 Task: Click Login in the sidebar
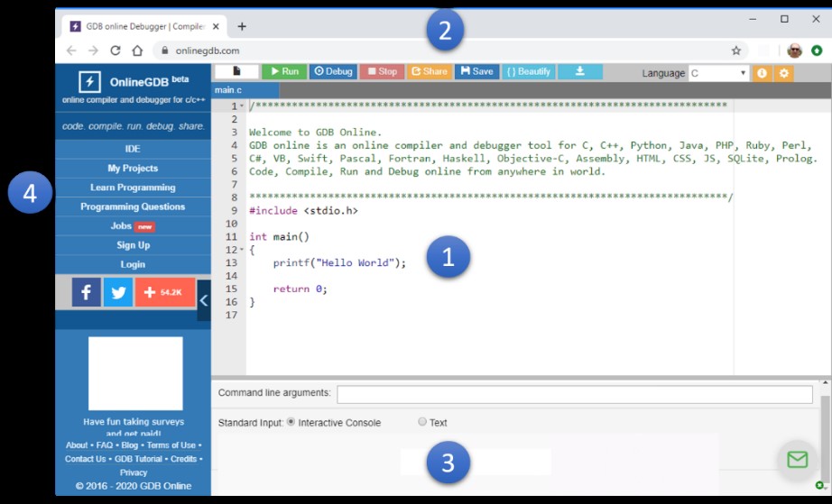[x=133, y=264]
